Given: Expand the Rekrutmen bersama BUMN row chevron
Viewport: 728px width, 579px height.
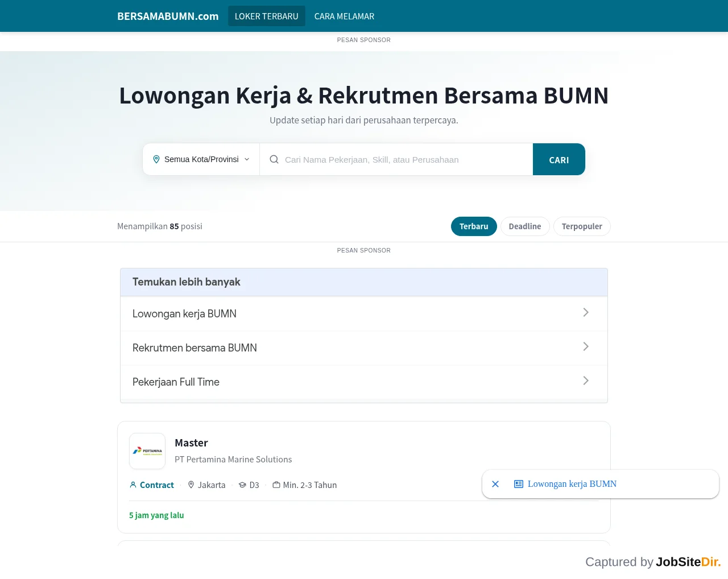Looking at the screenshot, I should click(586, 347).
